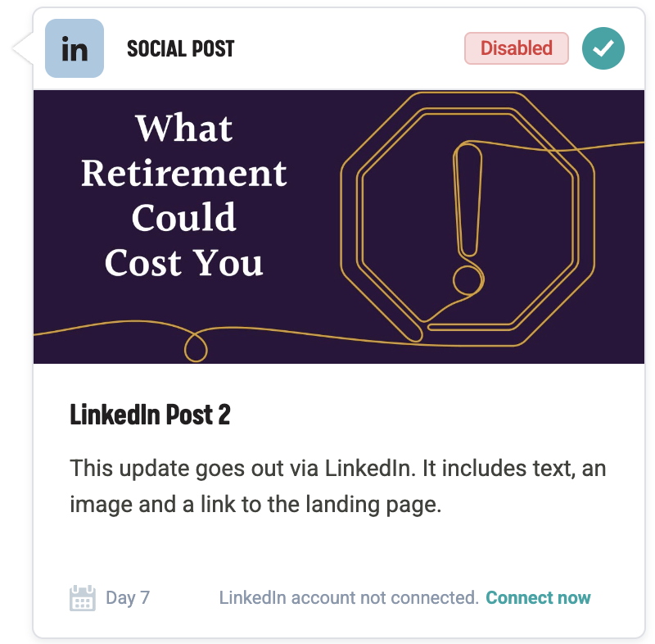Click the LinkedIn logo icon

(75, 48)
